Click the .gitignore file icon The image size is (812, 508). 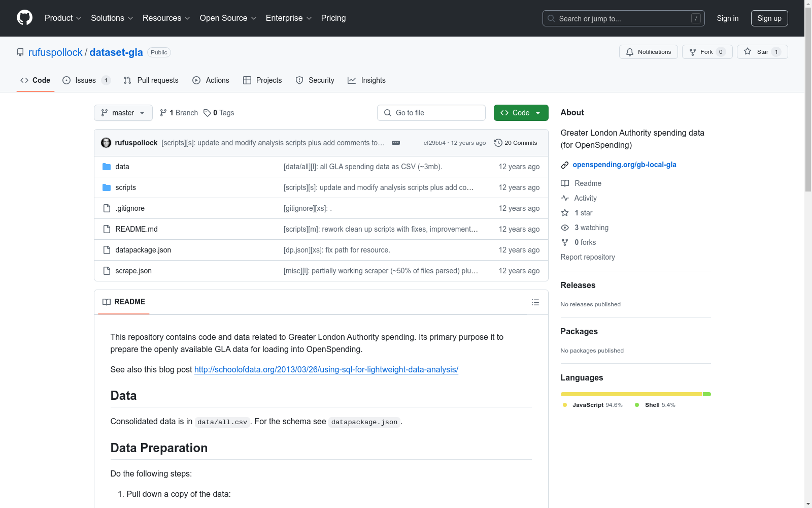(107, 208)
